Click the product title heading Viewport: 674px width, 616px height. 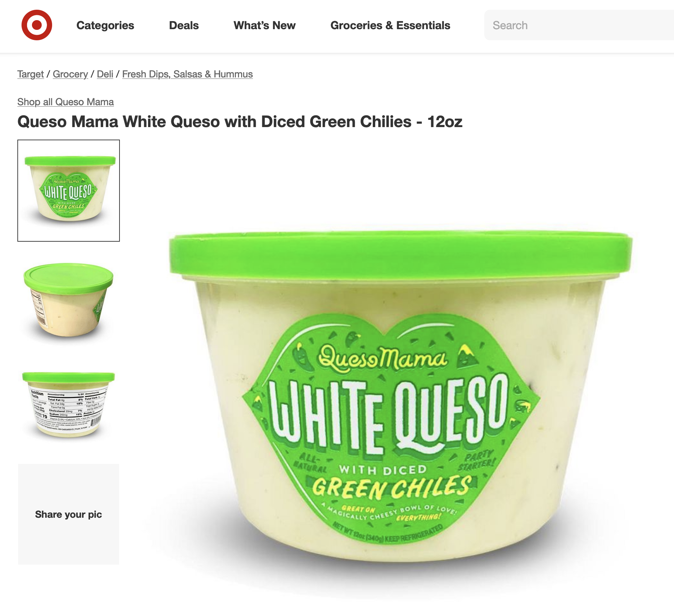coord(240,122)
